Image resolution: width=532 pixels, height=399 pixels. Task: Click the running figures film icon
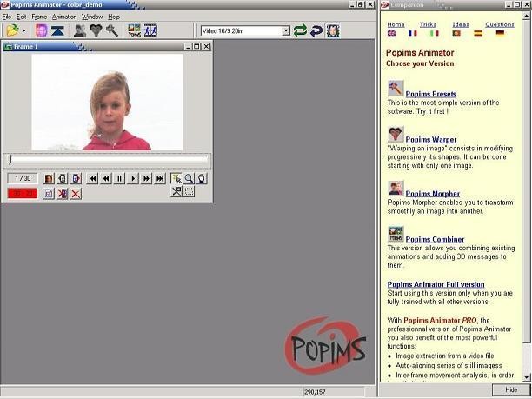click(x=150, y=30)
